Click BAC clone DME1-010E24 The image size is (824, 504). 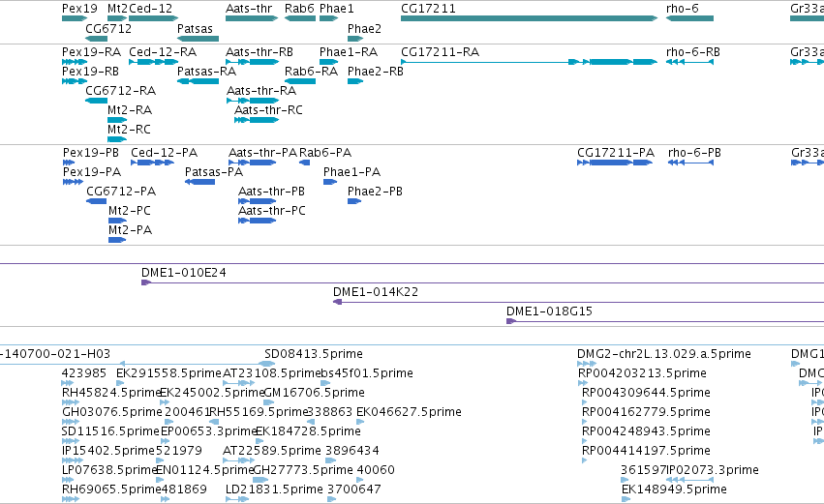pos(184,273)
